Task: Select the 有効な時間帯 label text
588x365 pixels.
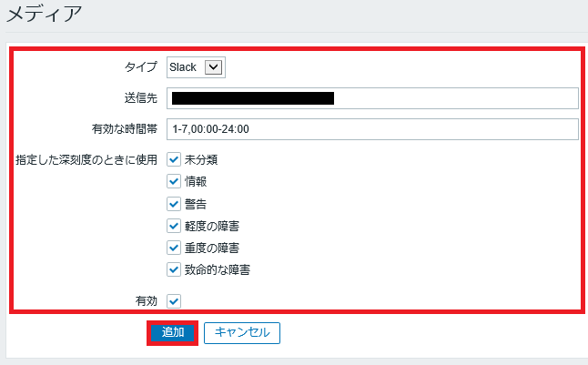Action: coord(124,129)
